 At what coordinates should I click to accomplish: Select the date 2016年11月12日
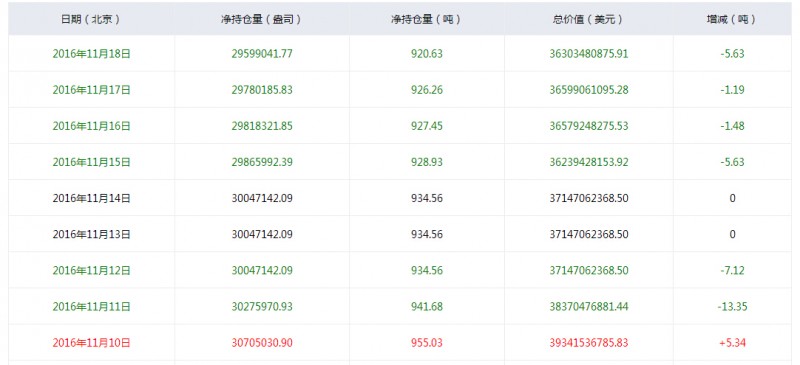click(x=91, y=270)
